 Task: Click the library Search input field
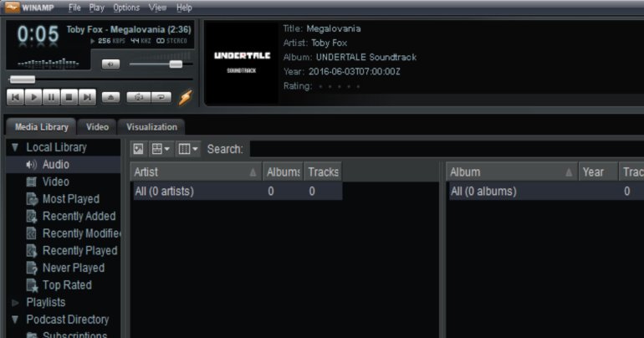click(x=443, y=149)
